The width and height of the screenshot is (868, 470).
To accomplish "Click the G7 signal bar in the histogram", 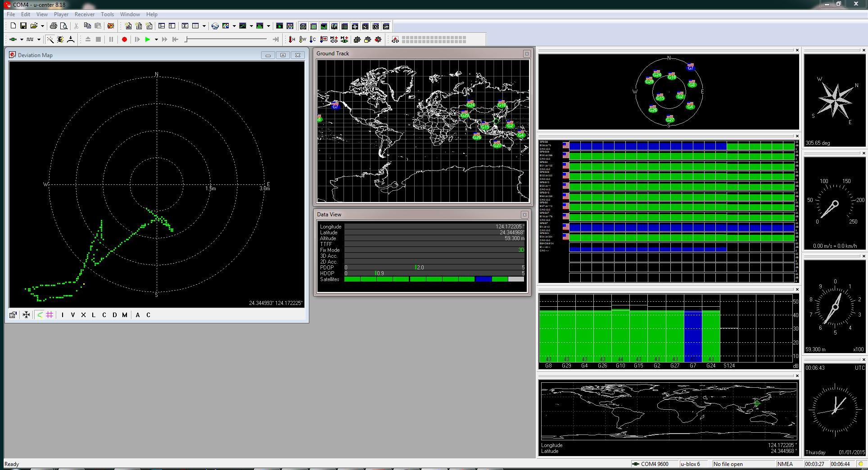I will point(693,336).
